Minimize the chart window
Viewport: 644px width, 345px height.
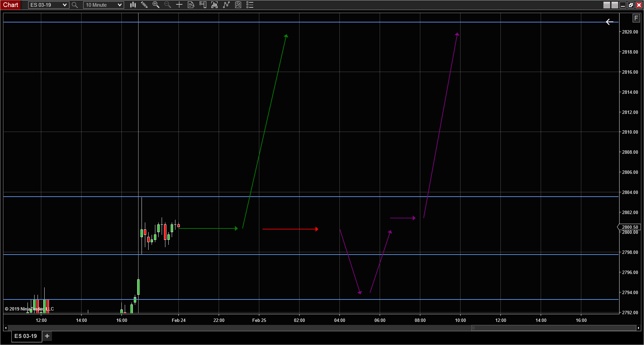click(623, 5)
